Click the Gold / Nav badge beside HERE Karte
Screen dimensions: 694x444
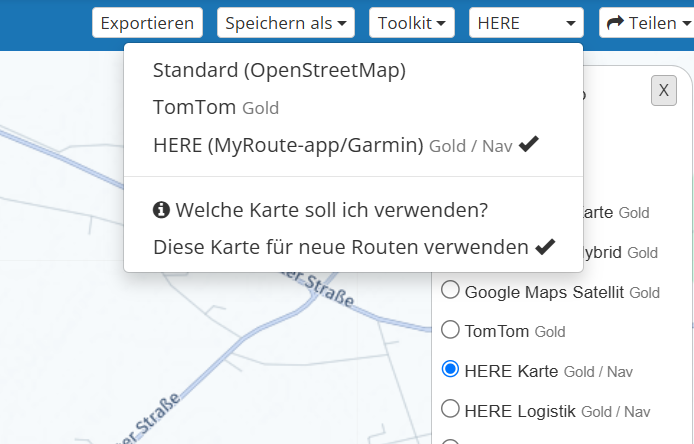(x=598, y=372)
